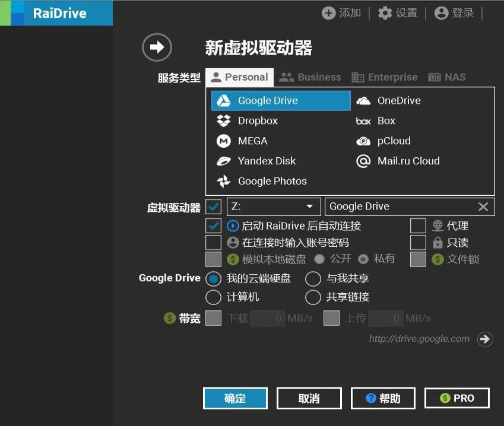Choose the Mail.ru Cloud at-sign icon
The image size is (504, 426).
tap(363, 161)
